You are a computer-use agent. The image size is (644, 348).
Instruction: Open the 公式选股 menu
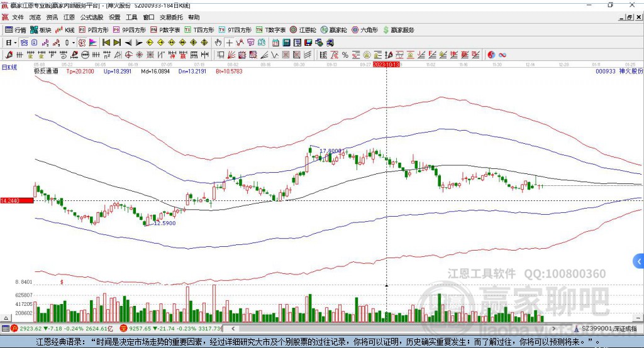click(x=92, y=17)
